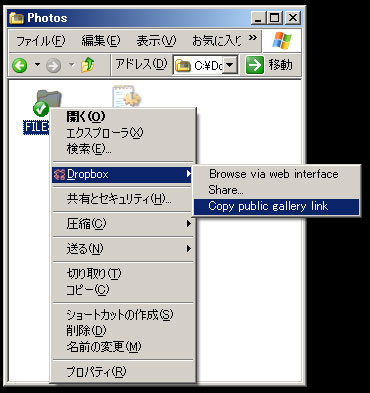Select the FILE folder with green checkmark
Viewport: 370px width, 393px height.
click(x=42, y=112)
